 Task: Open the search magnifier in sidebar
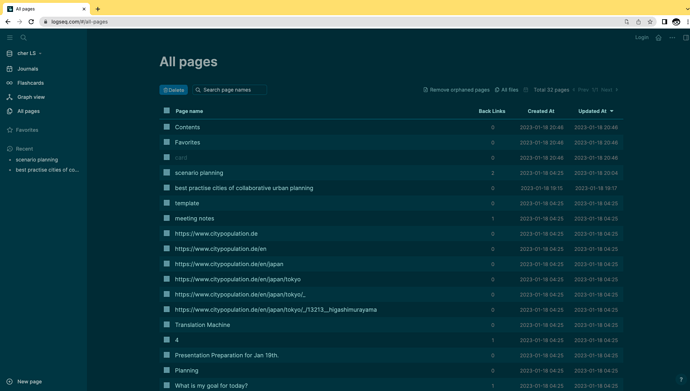point(24,38)
